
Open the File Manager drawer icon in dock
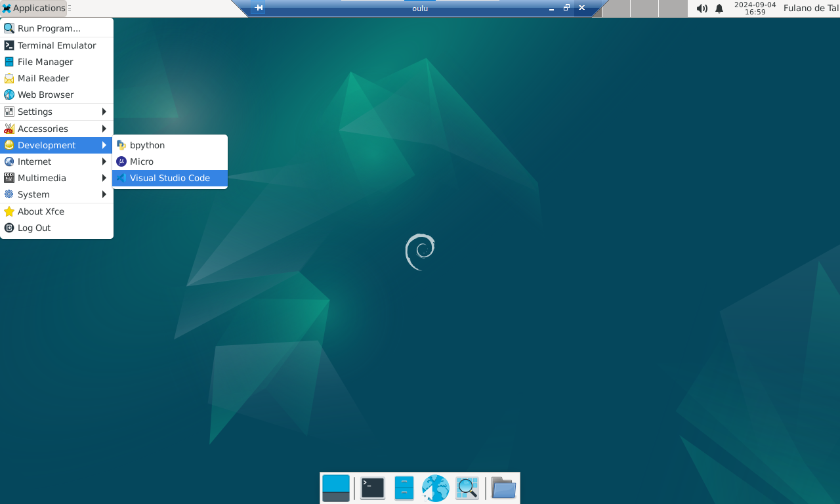click(x=404, y=488)
